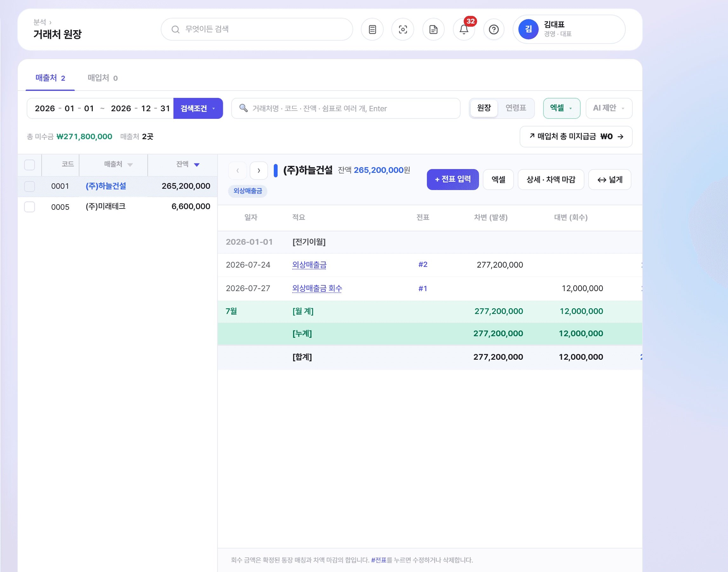The height and width of the screenshot is (572, 728).
Task: Click the 분석 breadcrumb
Action: [39, 22]
